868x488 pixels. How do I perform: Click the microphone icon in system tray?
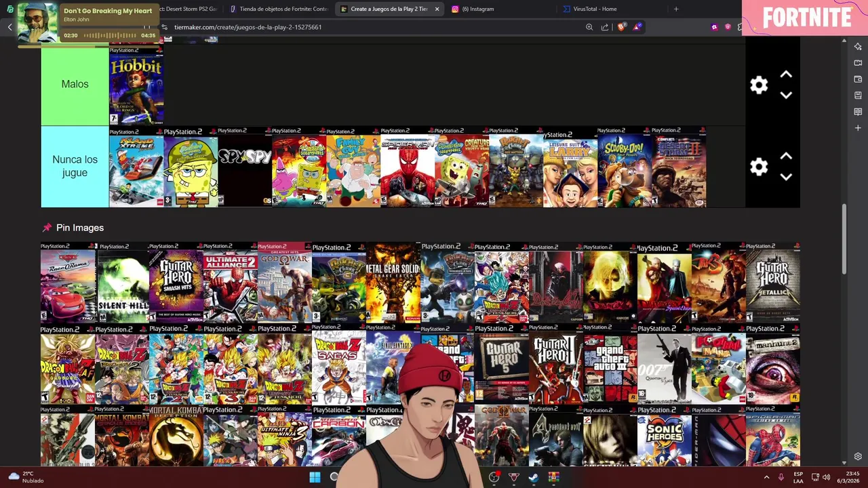(x=781, y=477)
